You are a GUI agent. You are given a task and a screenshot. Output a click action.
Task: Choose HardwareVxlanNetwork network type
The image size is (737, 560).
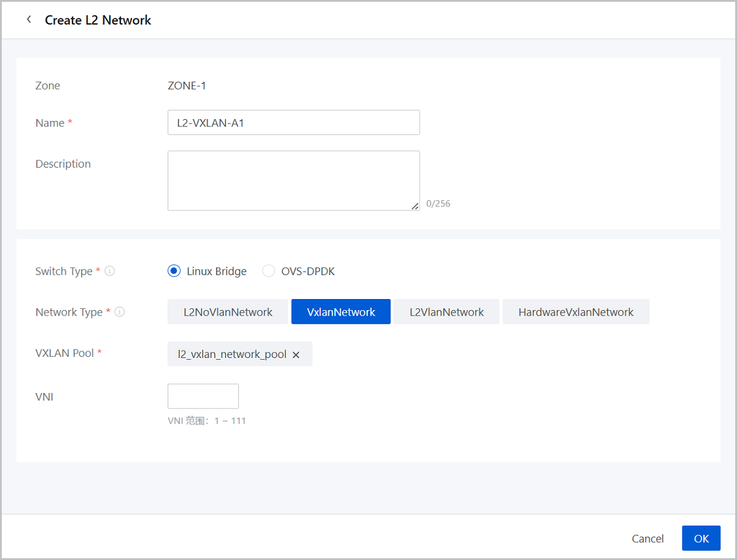[x=575, y=312]
